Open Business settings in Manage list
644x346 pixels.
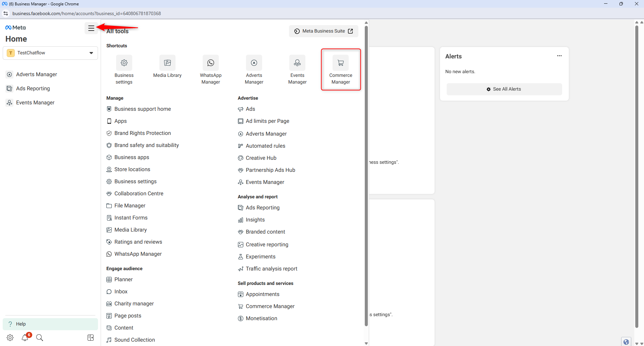click(x=132, y=182)
